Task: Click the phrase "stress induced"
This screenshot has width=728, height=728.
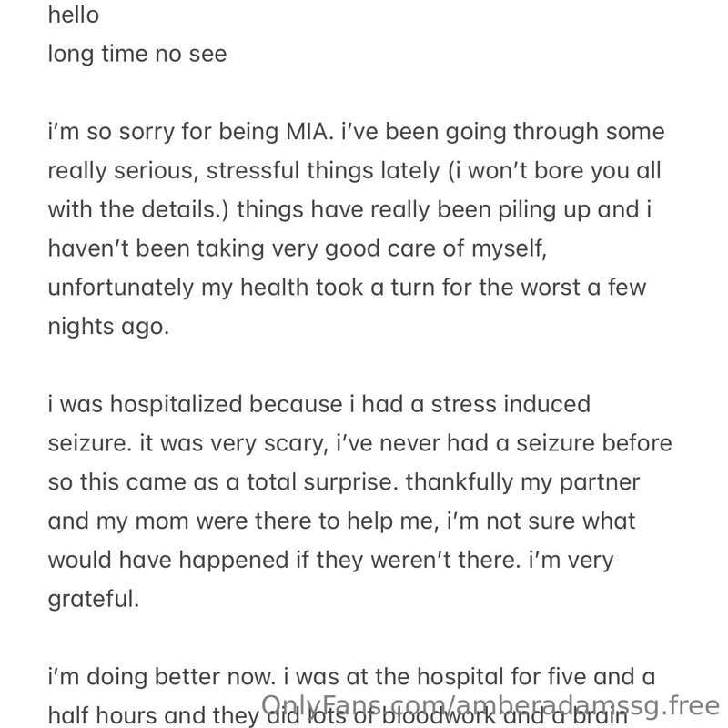Action: coord(511,404)
